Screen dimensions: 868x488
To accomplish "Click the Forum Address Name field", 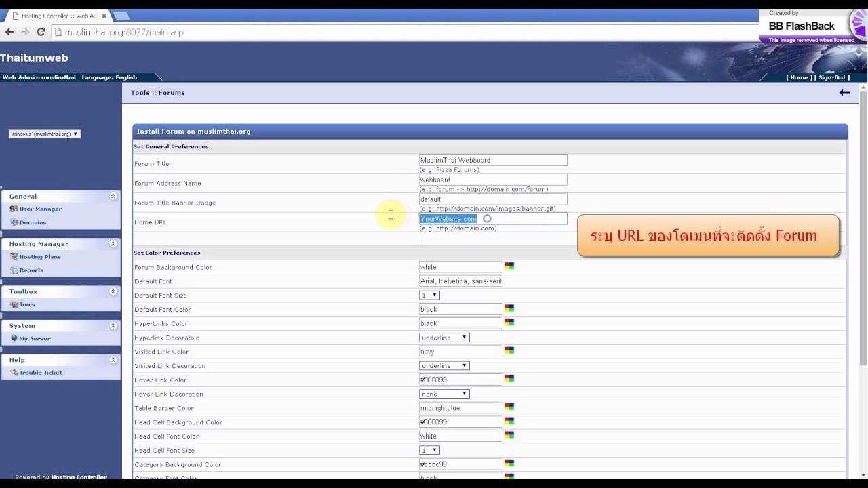I will coord(493,180).
